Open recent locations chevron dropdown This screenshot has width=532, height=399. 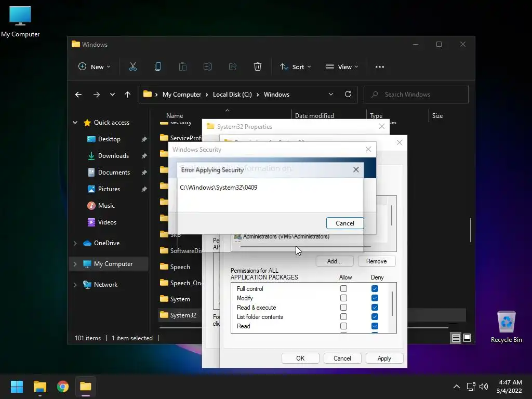[112, 95]
